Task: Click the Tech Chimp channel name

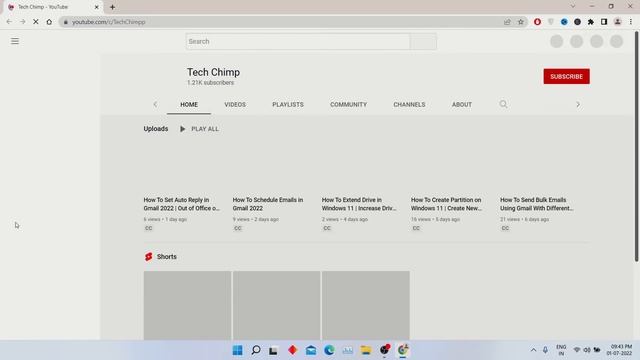Action: pyautogui.click(x=213, y=72)
